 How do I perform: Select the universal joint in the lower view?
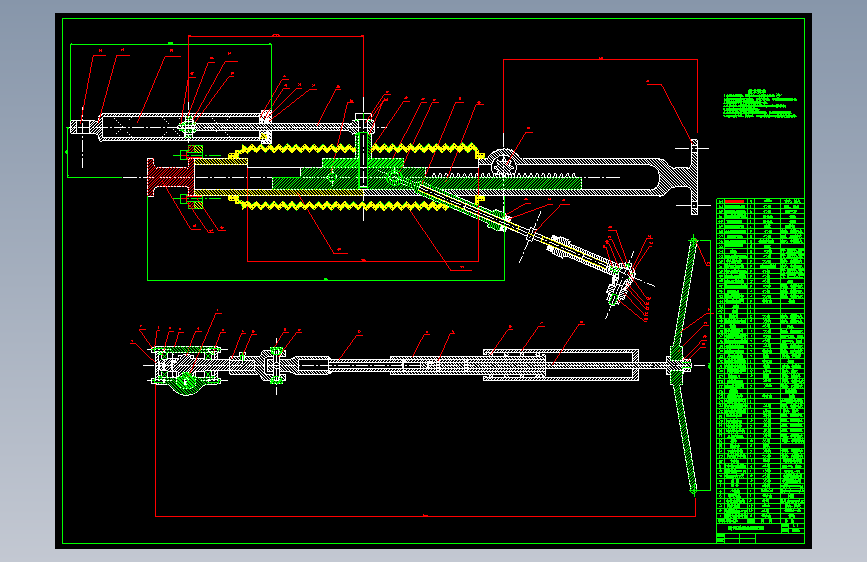[x=276, y=366]
